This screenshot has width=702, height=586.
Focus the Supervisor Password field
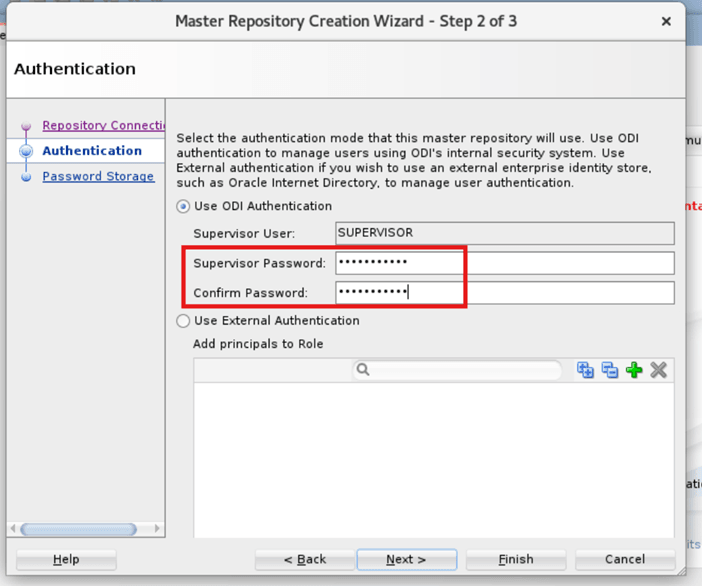pos(505,263)
